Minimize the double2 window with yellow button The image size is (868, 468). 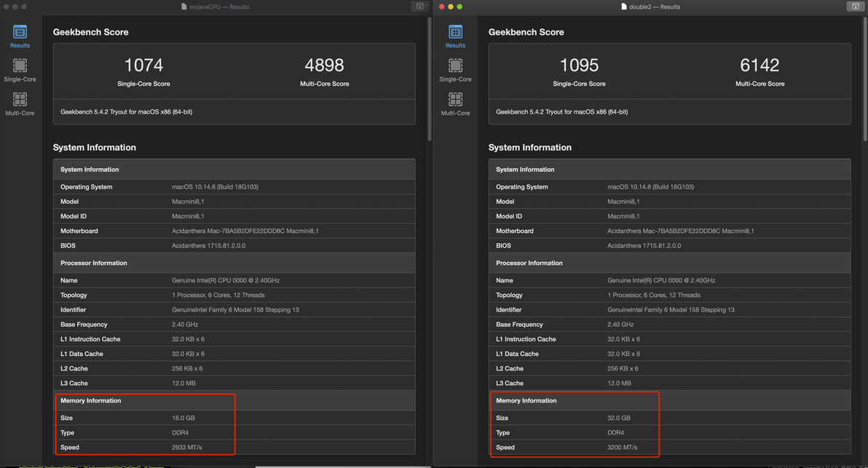(x=451, y=7)
